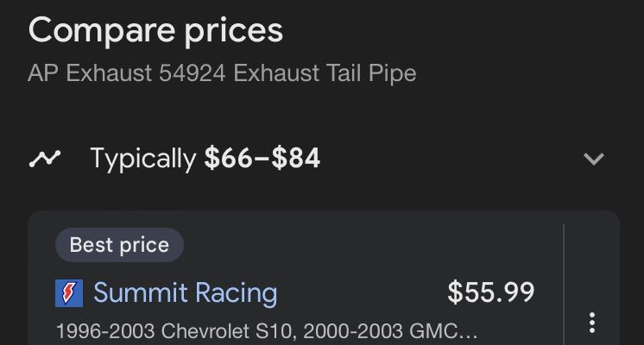The height and width of the screenshot is (345, 644).
Task: Click the Compare prices heading
Action: tap(155, 30)
